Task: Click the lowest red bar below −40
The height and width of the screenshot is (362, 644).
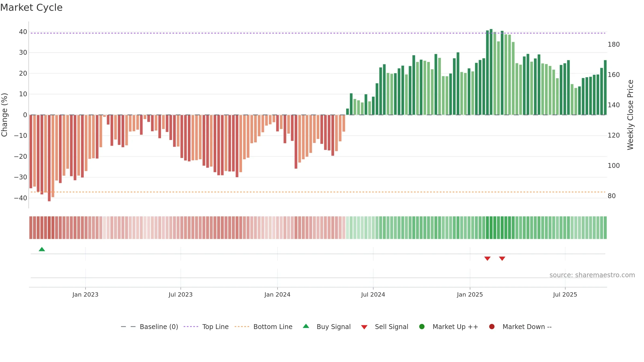Action: [49, 158]
